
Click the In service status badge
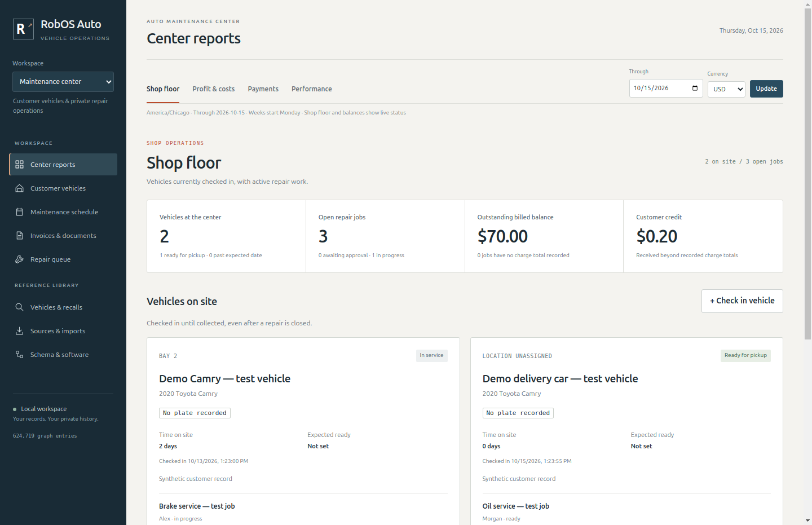pos(431,355)
